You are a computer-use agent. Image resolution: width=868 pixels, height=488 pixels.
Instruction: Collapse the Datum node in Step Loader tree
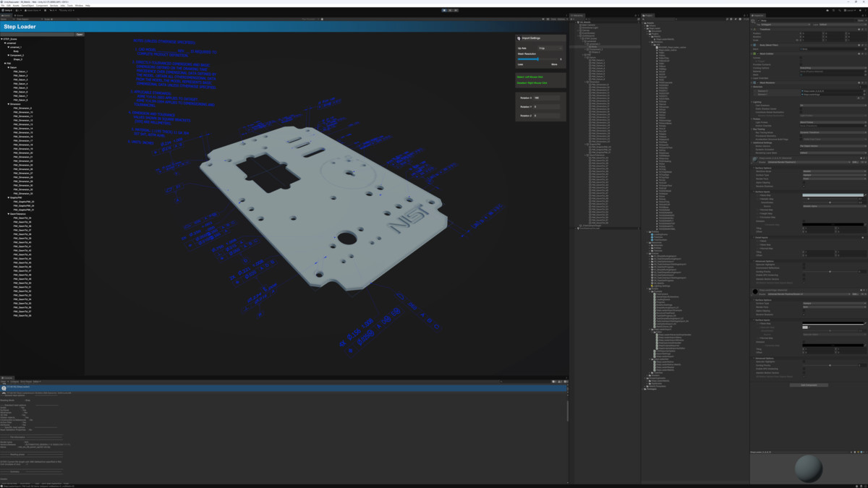9,67
